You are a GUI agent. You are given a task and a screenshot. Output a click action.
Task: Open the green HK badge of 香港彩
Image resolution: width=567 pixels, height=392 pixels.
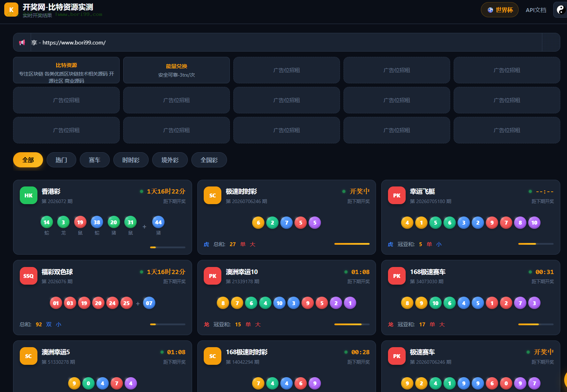pos(29,195)
